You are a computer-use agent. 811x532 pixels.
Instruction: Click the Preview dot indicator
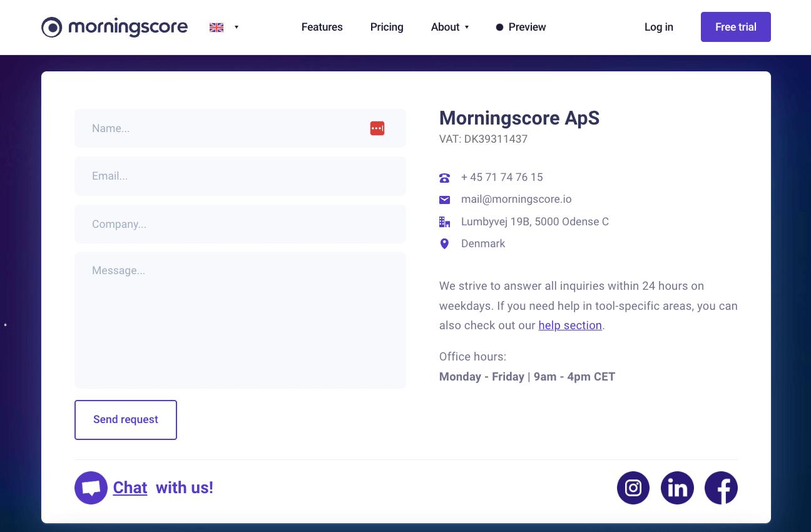click(x=499, y=28)
